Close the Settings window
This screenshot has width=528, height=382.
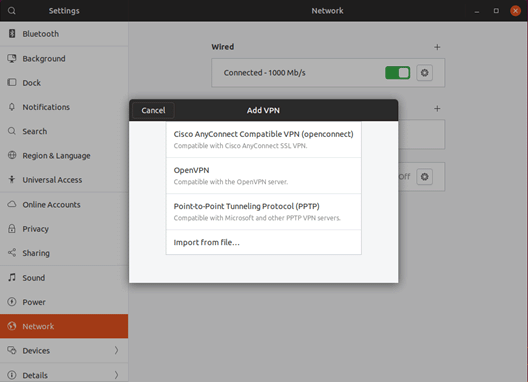[x=515, y=11]
